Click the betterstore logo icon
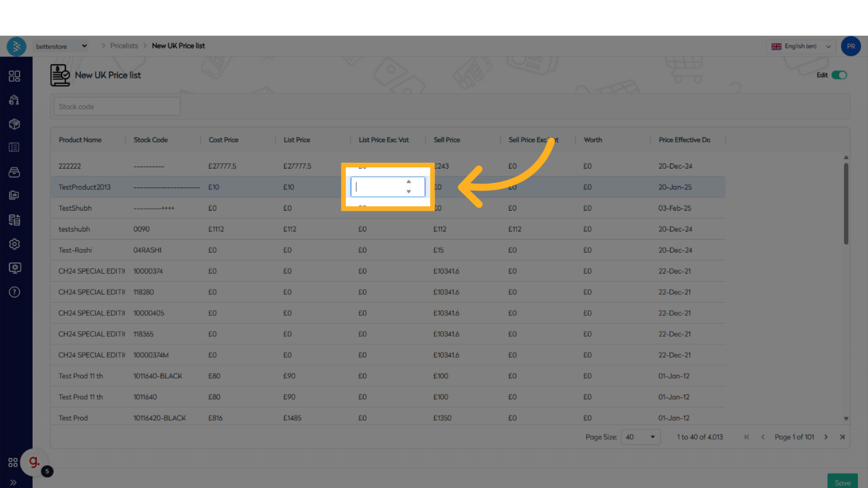The image size is (868, 488). 16,47
